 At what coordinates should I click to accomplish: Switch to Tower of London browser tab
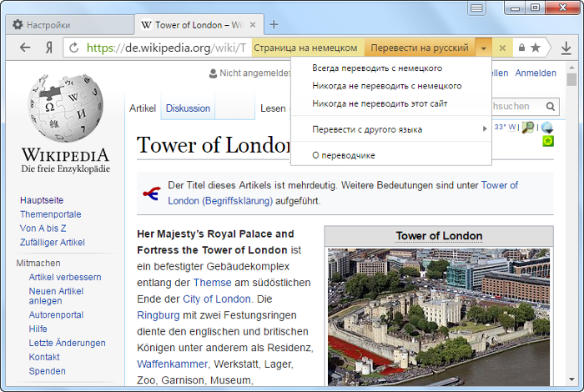[x=199, y=25]
